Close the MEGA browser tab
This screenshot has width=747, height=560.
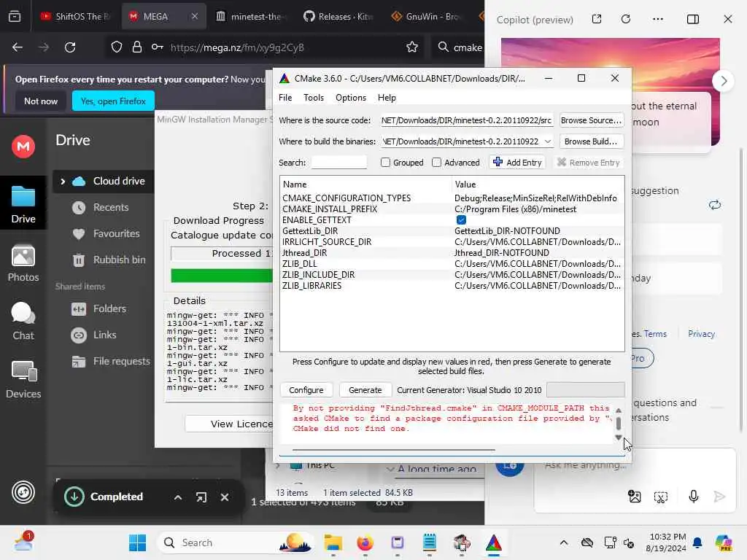[194, 17]
